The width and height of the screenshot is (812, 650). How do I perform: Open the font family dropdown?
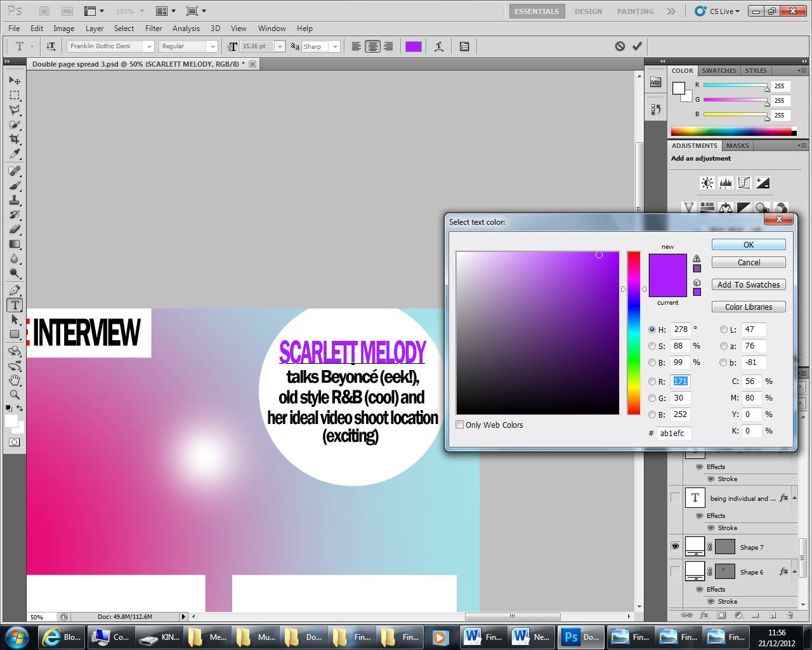[148, 46]
